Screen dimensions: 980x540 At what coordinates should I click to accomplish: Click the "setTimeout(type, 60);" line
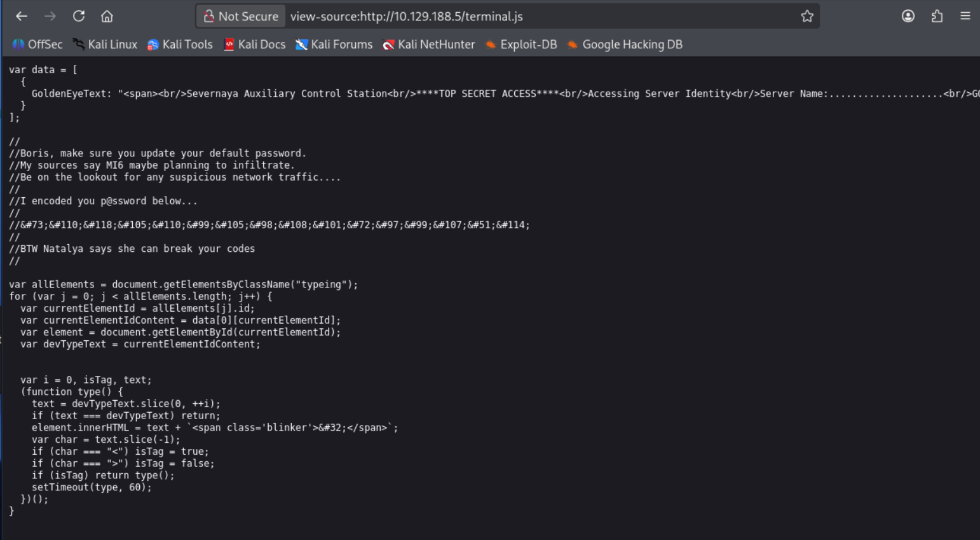pyautogui.click(x=92, y=487)
